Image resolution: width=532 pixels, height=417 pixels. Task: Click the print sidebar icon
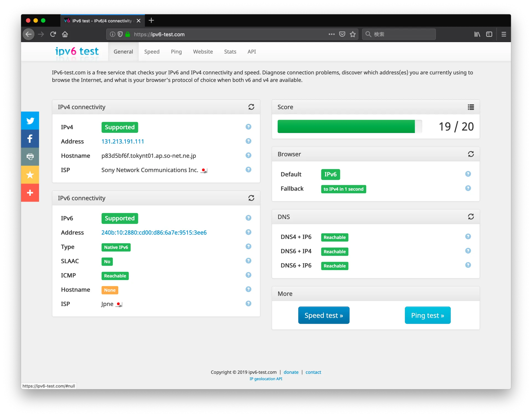30,157
